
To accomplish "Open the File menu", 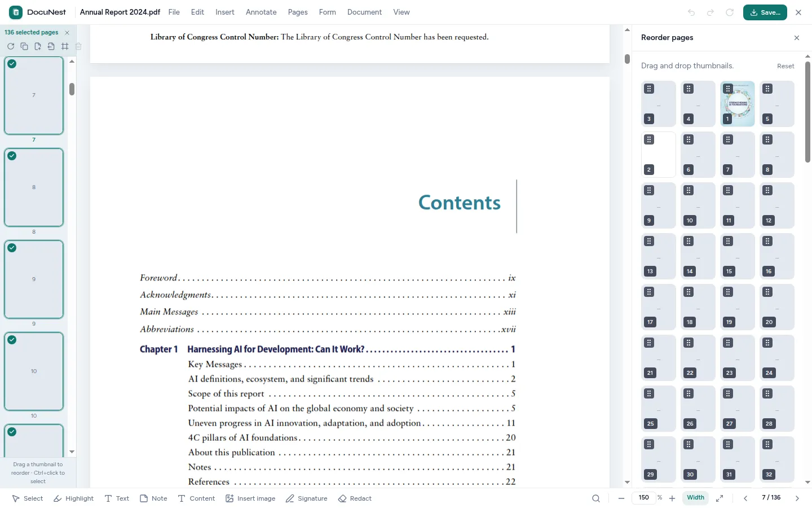I will click(174, 12).
